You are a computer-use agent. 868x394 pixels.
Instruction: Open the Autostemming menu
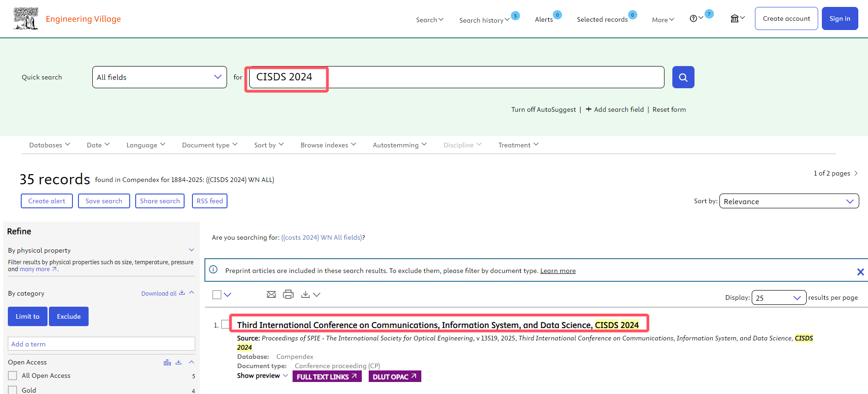(x=400, y=145)
